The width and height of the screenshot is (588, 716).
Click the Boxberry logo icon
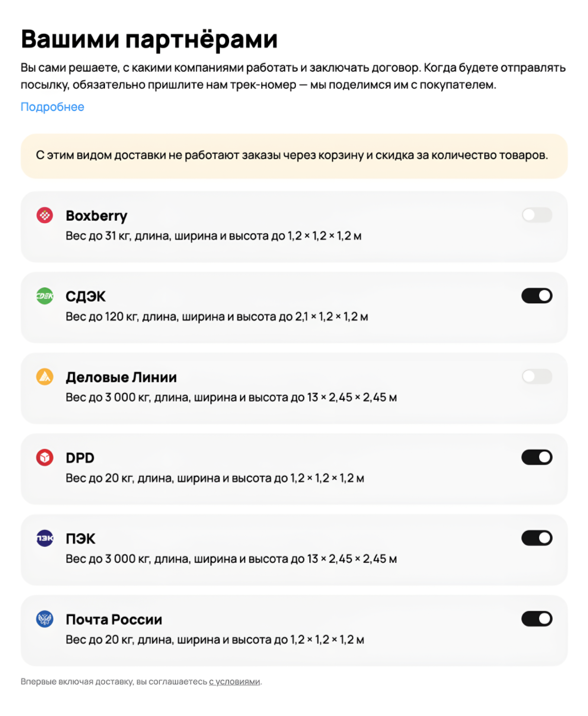(x=44, y=215)
